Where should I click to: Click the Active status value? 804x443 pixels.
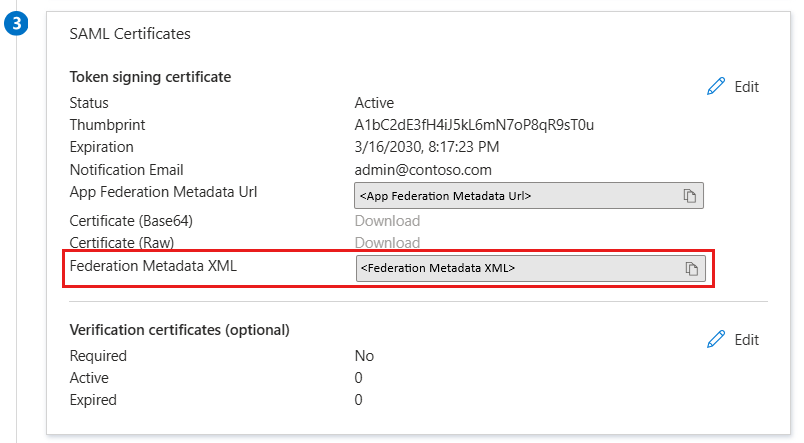[374, 103]
